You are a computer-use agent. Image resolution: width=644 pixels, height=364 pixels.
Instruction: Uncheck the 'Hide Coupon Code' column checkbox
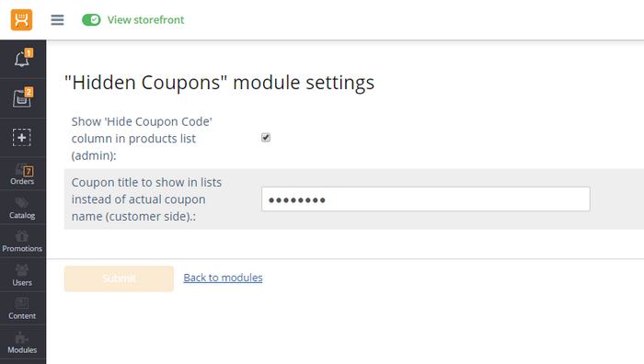pyautogui.click(x=266, y=138)
